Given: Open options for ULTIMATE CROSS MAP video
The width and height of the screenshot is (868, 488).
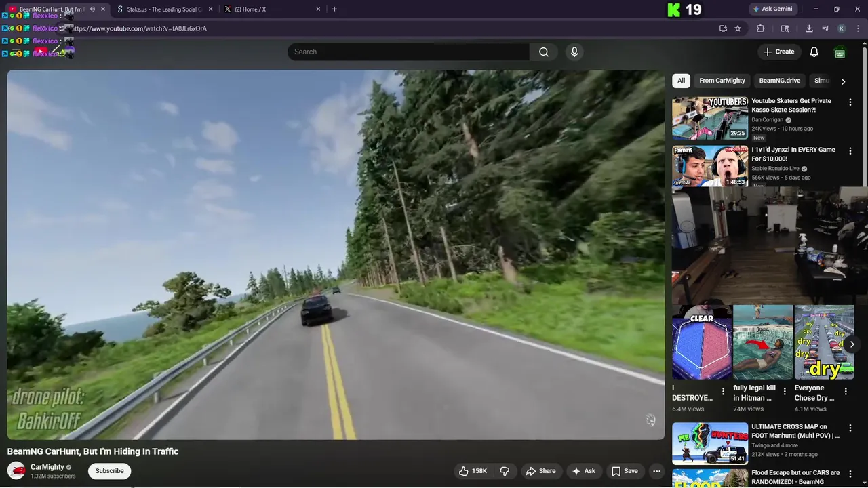Looking at the screenshot, I should pos(850,428).
